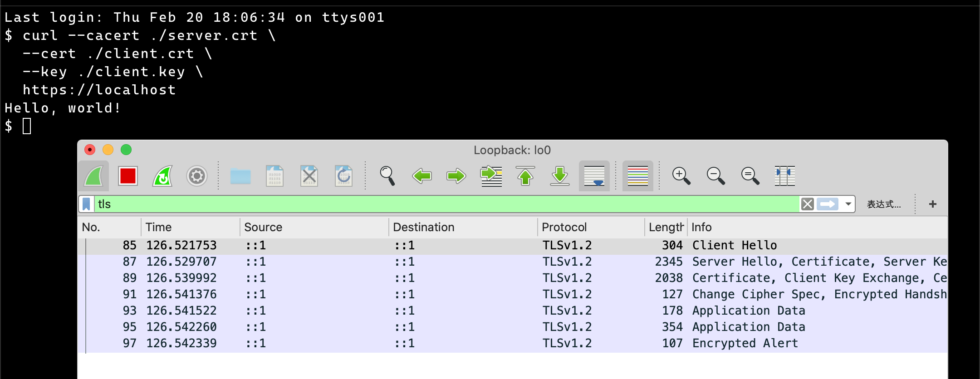
Task: Click Hello, world! output in terminal
Action: [x=63, y=108]
